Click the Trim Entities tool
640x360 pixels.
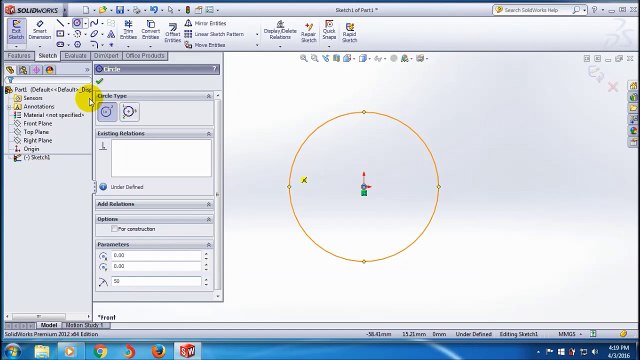tap(128, 30)
